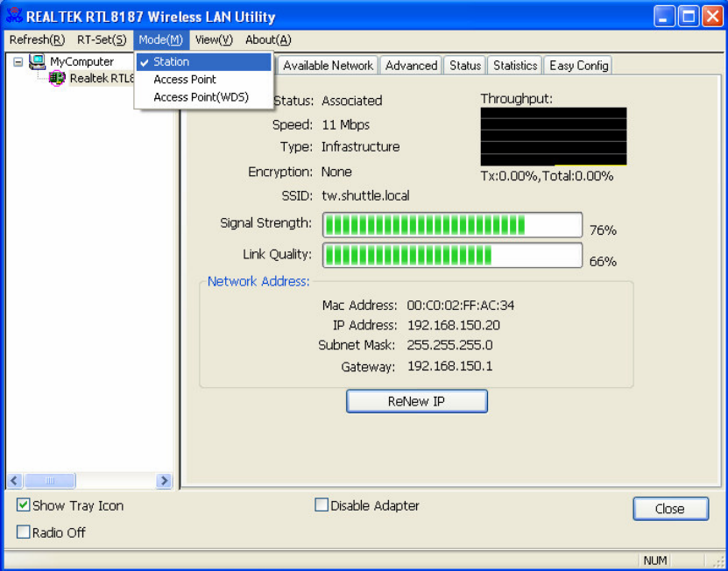Click the Realtek application icon in title bar

click(14, 16)
